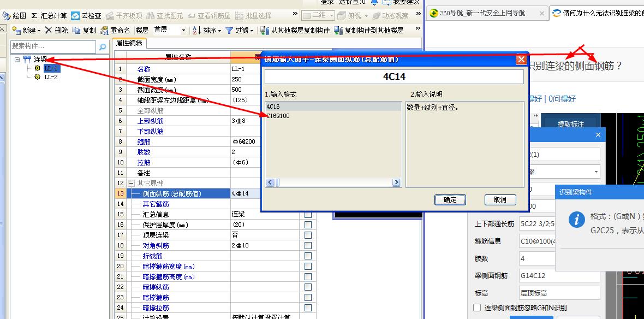Tick the checkbox in 暗撑箍筋宽度 row
The height and width of the screenshot is (319, 644).
pos(308,267)
